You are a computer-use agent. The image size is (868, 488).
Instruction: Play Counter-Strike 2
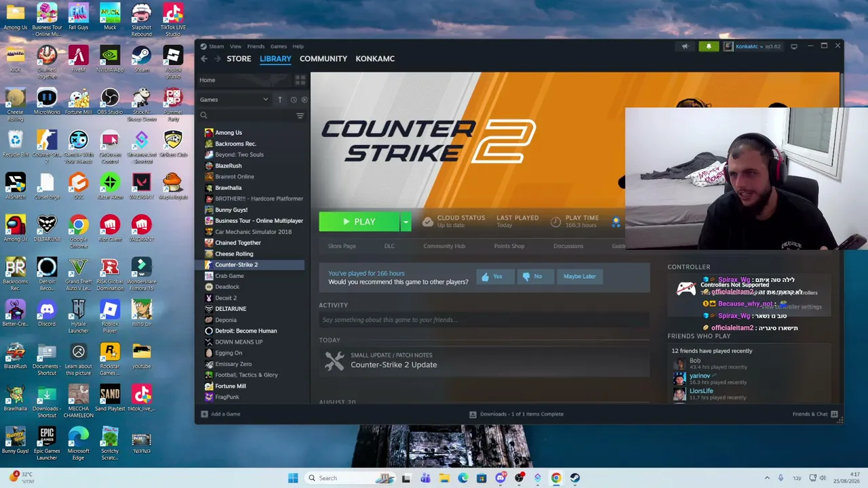pos(359,222)
